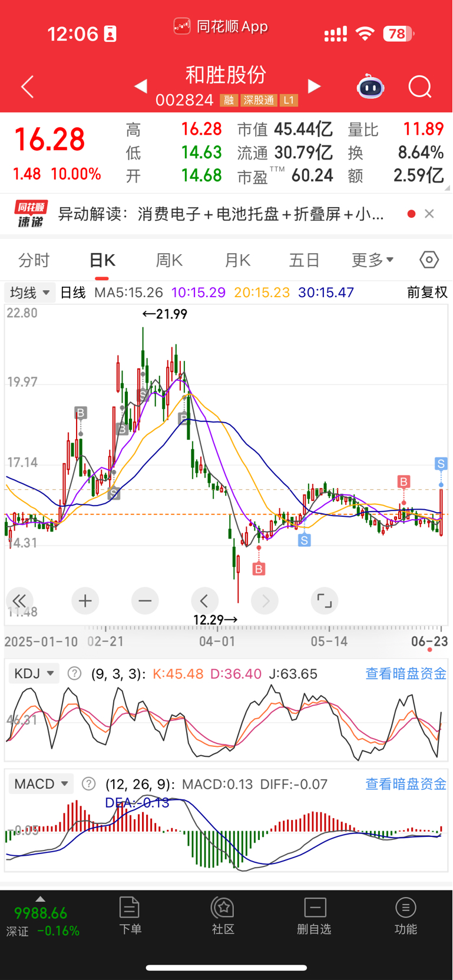Tap 量比 11.89 value
Image resolution: width=453 pixels, height=980 pixels.
point(423,129)
